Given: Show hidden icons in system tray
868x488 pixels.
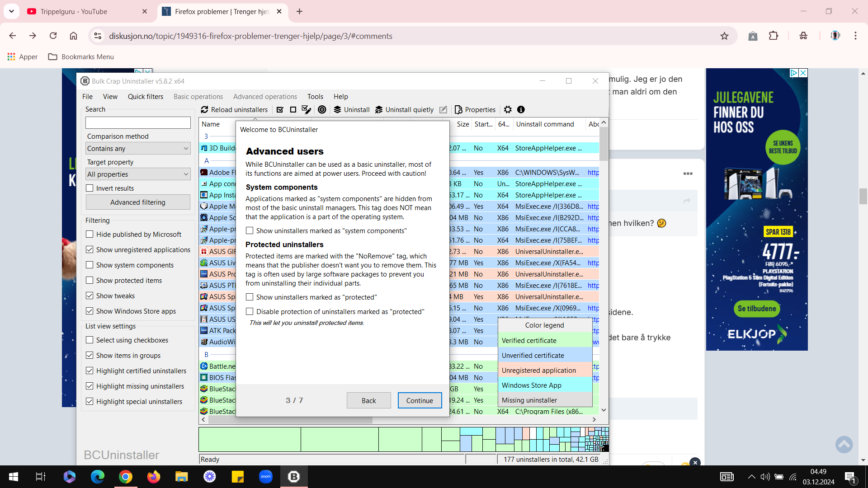Looking at the screenshot, I should tap(751, 477).
